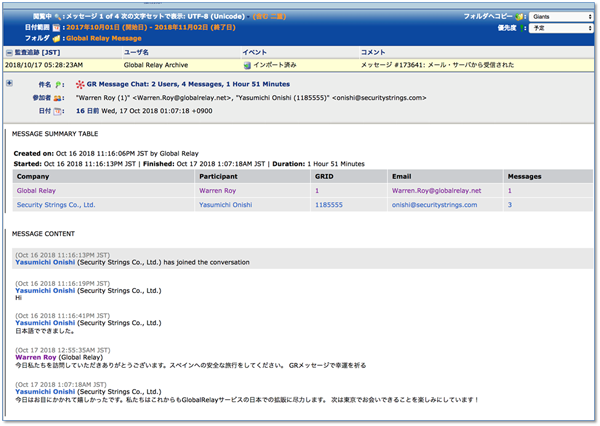Open the Global Relay Message folder link
This screenshot has height=426, width=600.
click(x=104, y=38)
